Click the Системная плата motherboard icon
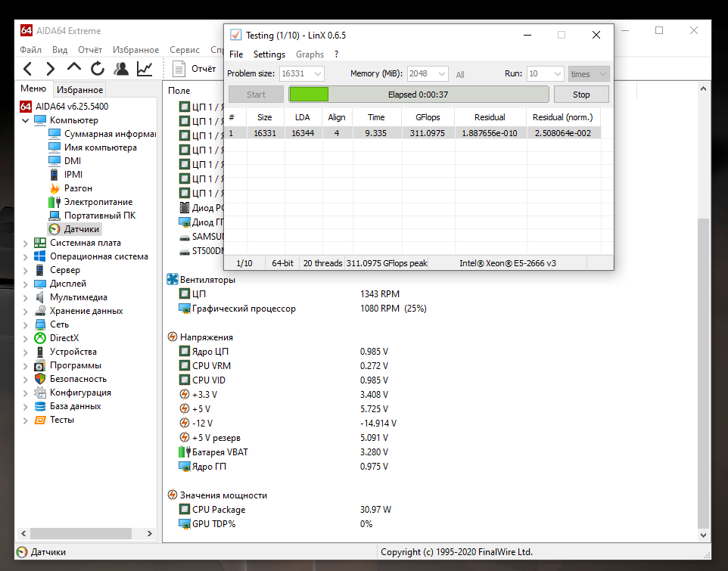This screenshot has width=728, height=571. [x=40, y=243]
